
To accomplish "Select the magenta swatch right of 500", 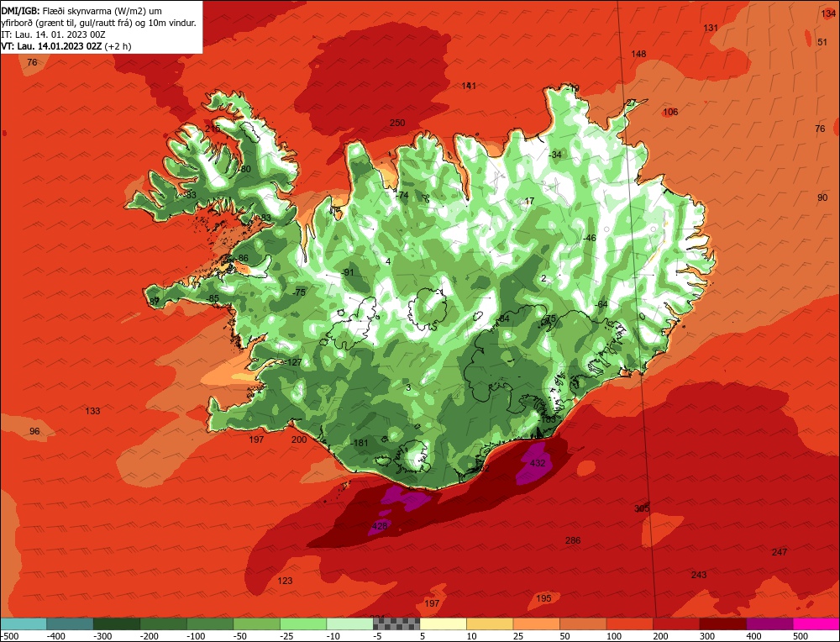I will 816,624.
